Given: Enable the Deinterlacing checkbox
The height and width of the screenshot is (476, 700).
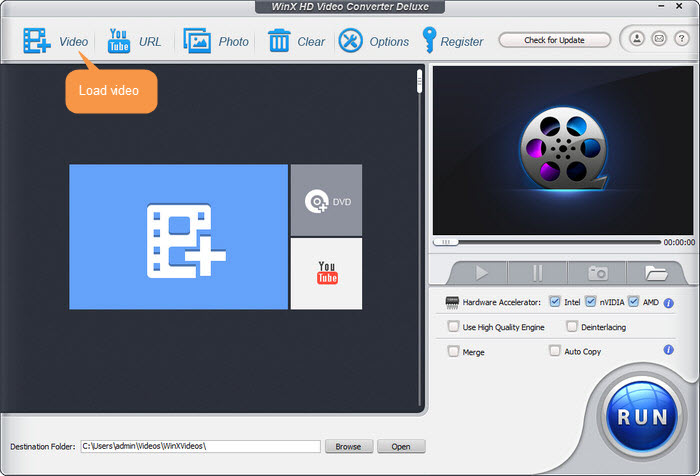Looking at the screenshot, I should click(x=571, y=326).
